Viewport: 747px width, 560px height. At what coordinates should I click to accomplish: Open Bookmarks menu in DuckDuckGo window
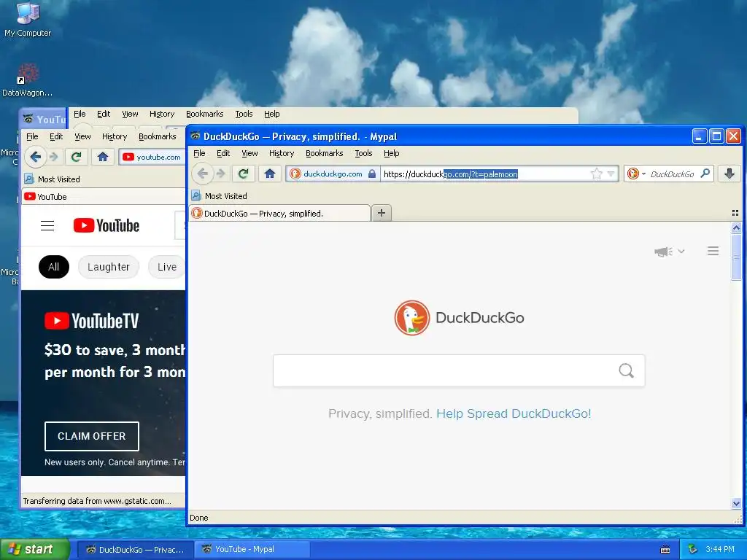pyautogui.click(x=325, y=153)
